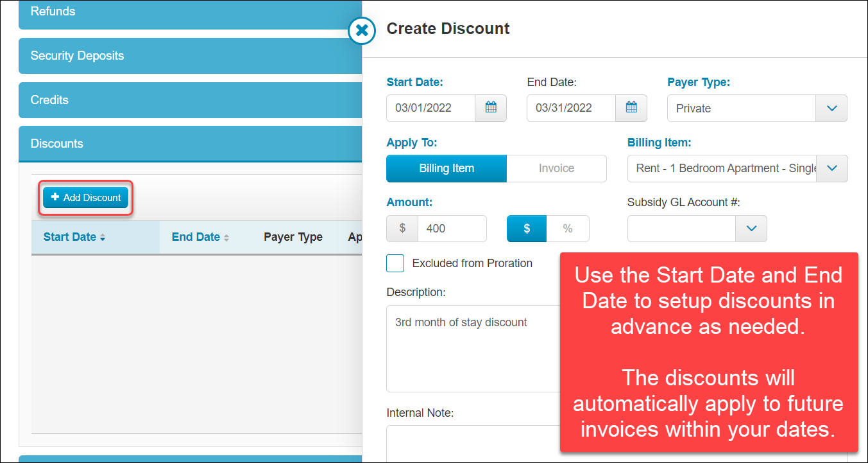Sort by End Date column
The width and height of the screenshot is (868, 463).
200,237
